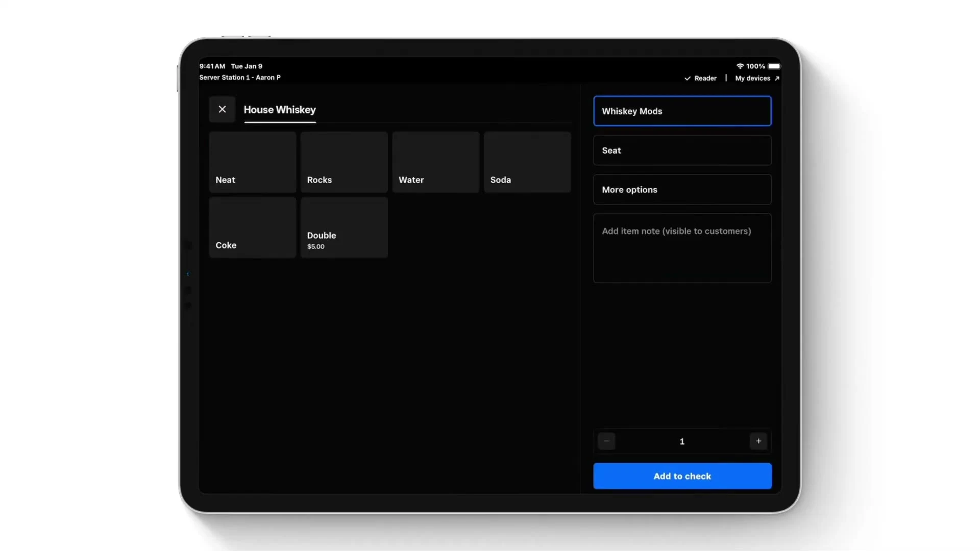980x551 pixels.
Task: Click the Add item note field
Action: tap(682, 248)
